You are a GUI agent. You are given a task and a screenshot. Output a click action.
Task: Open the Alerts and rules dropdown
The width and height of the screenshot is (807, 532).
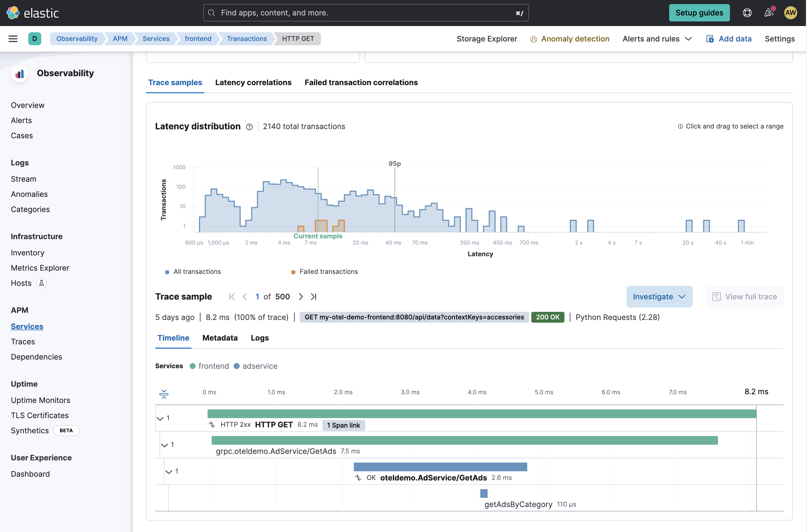click(657, 39)
